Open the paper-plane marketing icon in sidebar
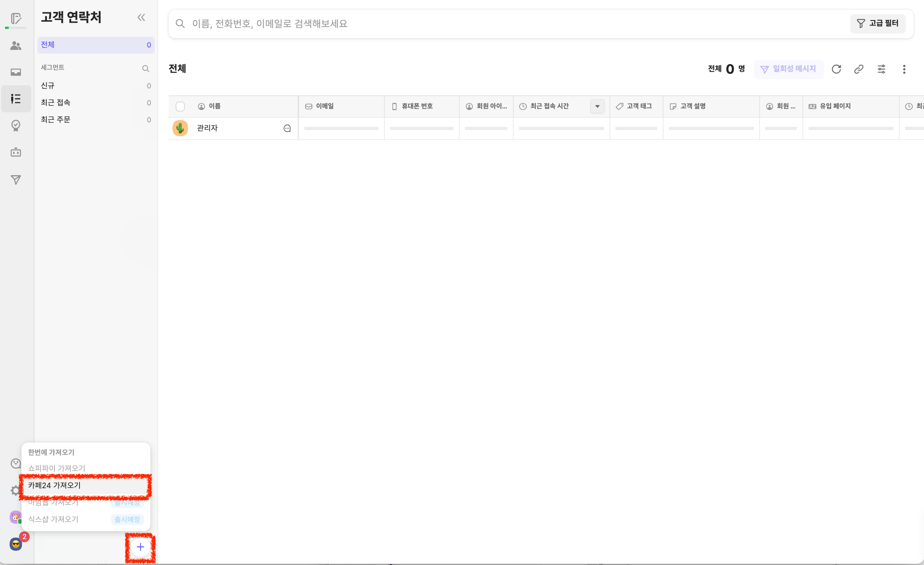This screenshot has height=565, width=924. (x=16, y=180)
